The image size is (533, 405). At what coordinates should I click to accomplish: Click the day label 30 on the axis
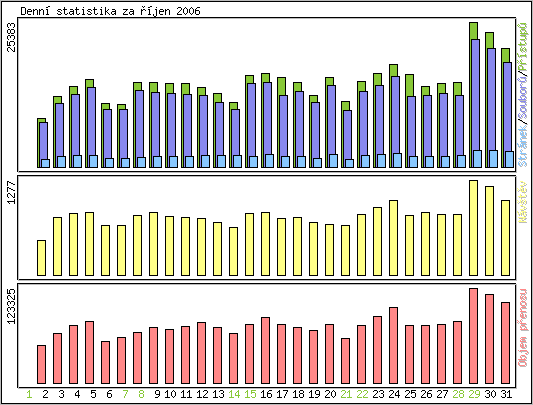click(490, 394)
